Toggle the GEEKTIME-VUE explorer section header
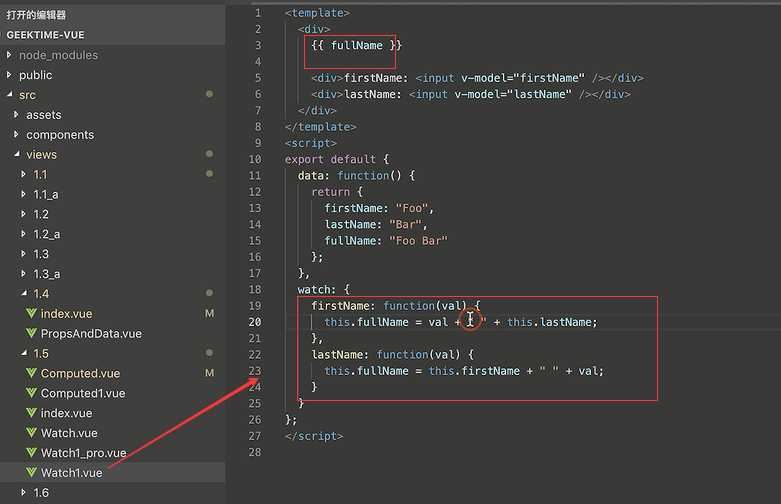This screenshot has width=781, height=504. pos(113,35)
